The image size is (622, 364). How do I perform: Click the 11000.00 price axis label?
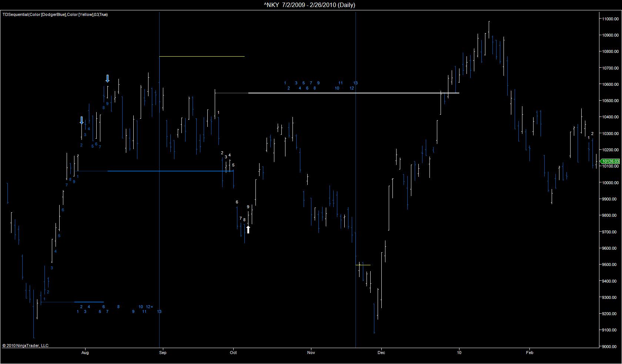coord(610,19)
